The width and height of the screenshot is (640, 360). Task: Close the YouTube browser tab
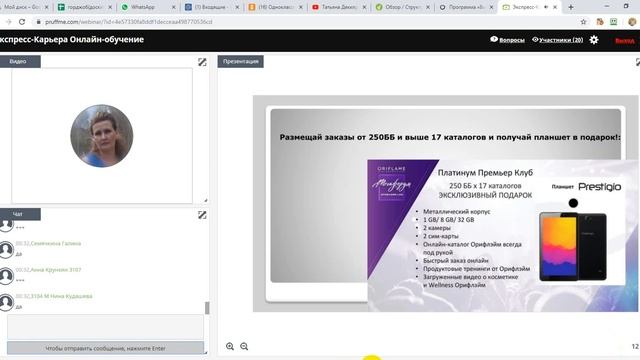point(364,7)
